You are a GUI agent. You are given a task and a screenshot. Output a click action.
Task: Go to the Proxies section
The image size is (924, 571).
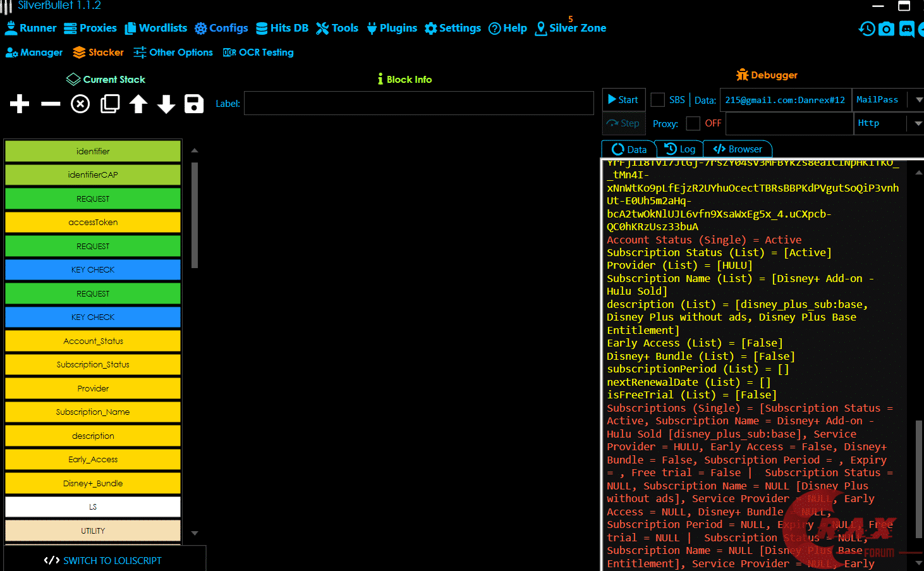coord(90,28)
